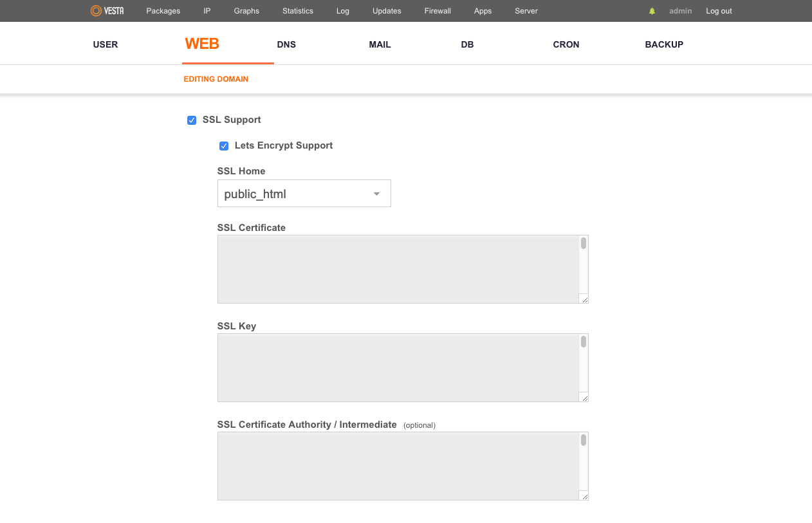Viewport: 812px width, 523px height.
Task: Click the Vesta logo icon
Action: tap(107, 11)
